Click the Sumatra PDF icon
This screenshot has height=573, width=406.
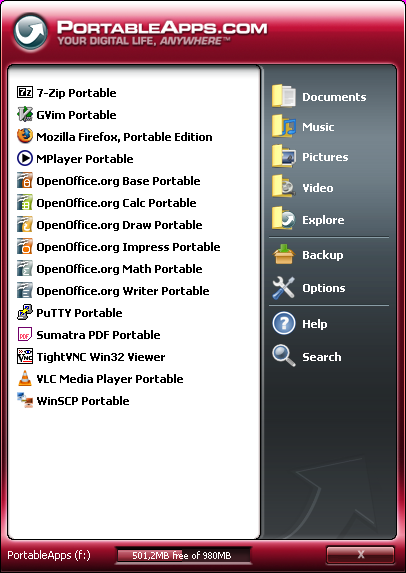[x=25, y=334]
